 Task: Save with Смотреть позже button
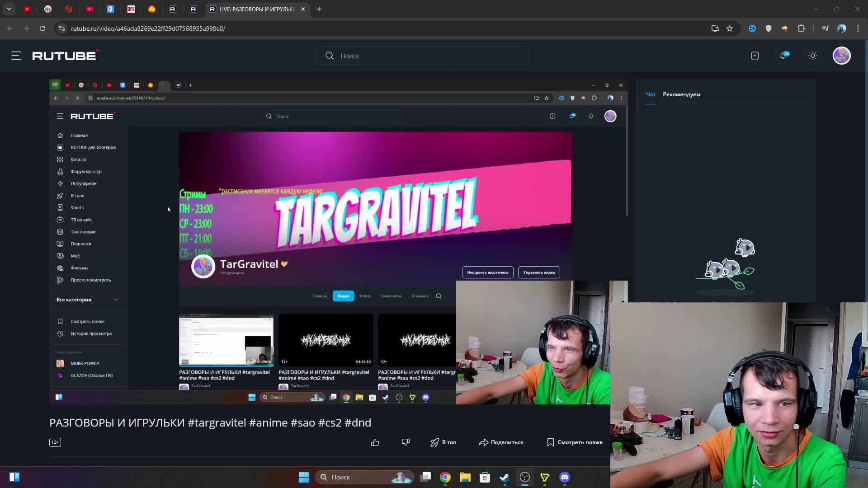pyautogui.click(x=575, y=442)
